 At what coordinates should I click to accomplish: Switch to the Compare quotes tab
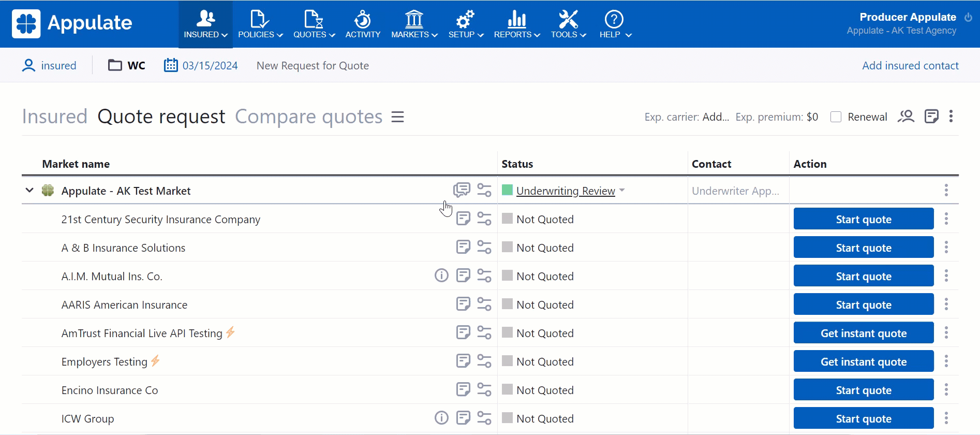(x=308, y=117)
